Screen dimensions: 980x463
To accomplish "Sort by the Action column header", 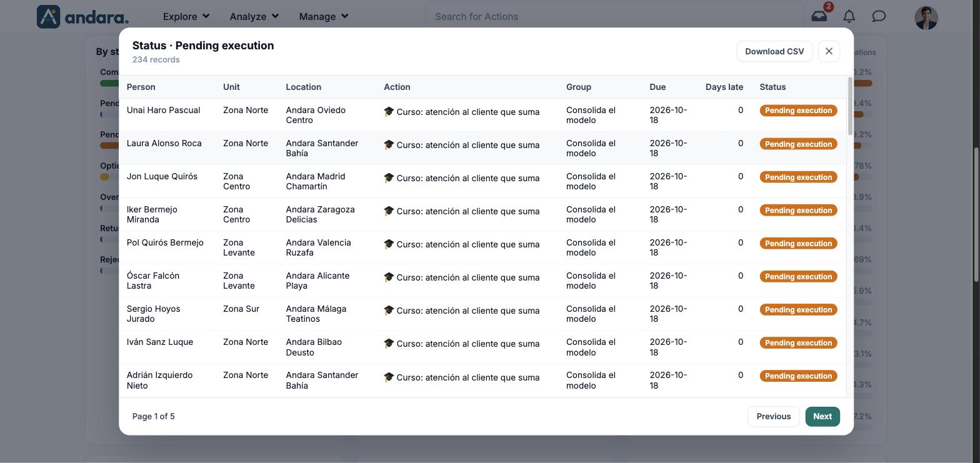I will (x=397, y=87).
